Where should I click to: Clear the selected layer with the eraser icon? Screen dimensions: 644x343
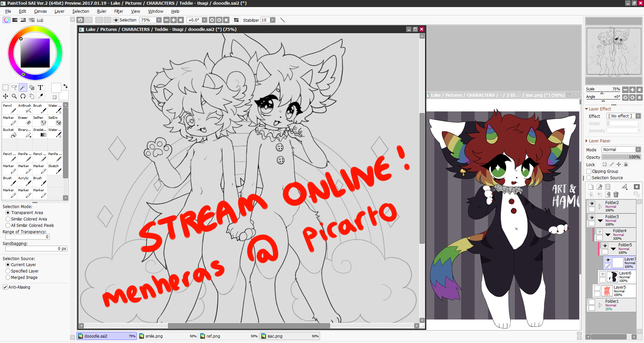[607, 195]
